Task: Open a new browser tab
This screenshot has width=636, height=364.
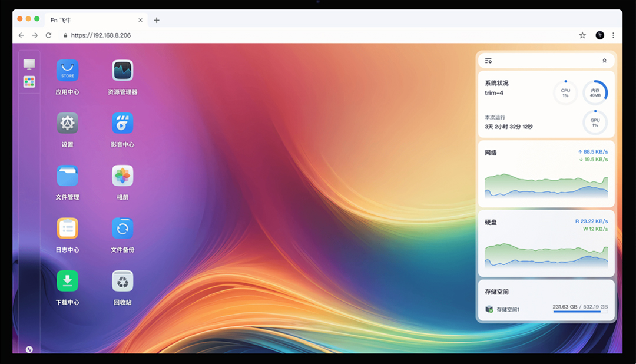Action: [x=157, y=20]
